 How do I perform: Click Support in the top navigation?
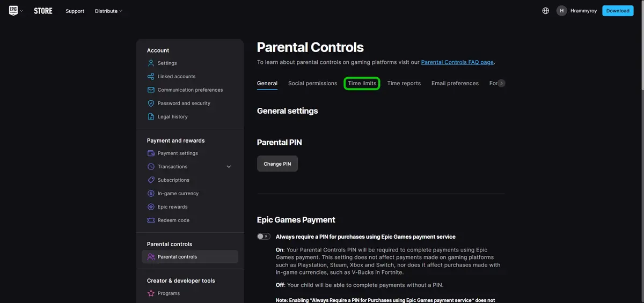[x=75, y=11]
